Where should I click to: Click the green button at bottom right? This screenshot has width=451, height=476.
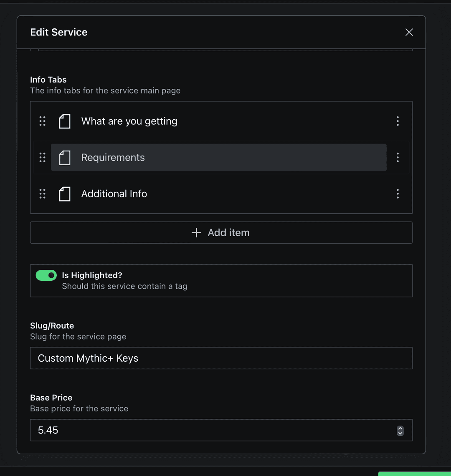click(414, 473)
